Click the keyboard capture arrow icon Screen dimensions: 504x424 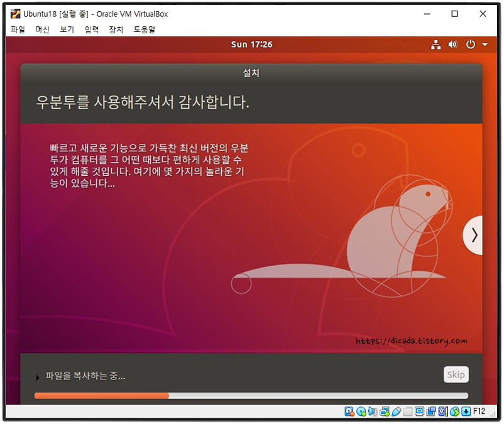coord(466,411)
